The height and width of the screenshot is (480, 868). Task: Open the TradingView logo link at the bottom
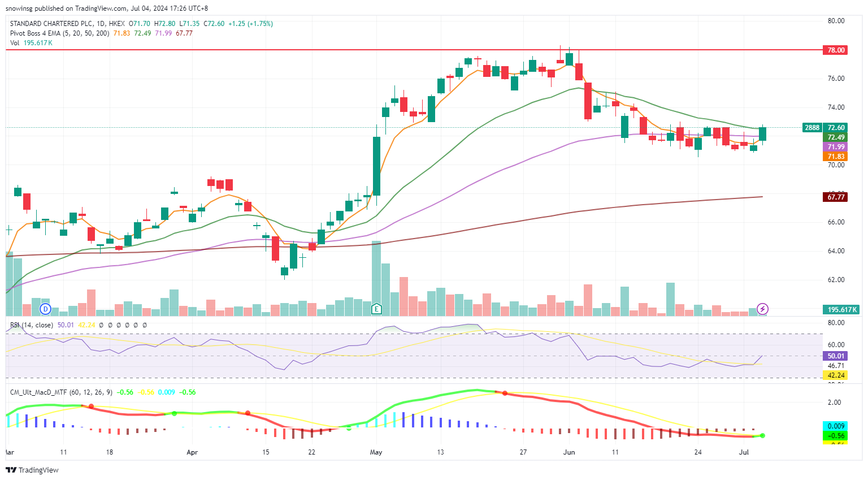pos(32,470)
